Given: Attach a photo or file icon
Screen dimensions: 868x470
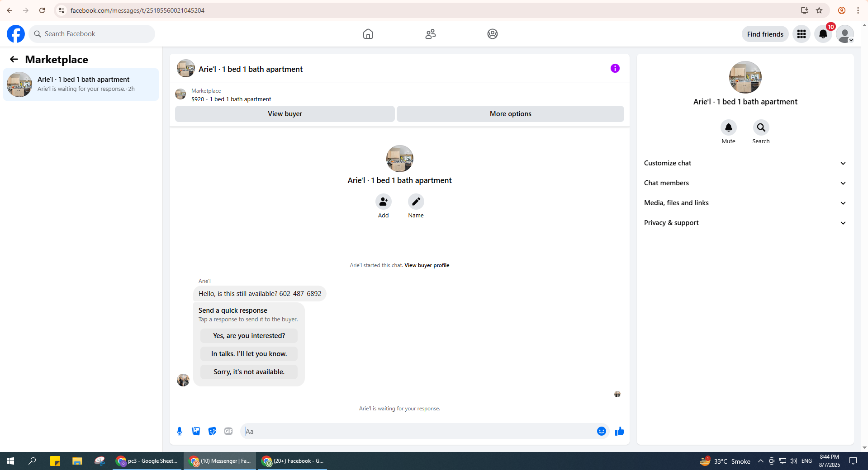Looking at the screenshot, I should click(x=196, y=431).
